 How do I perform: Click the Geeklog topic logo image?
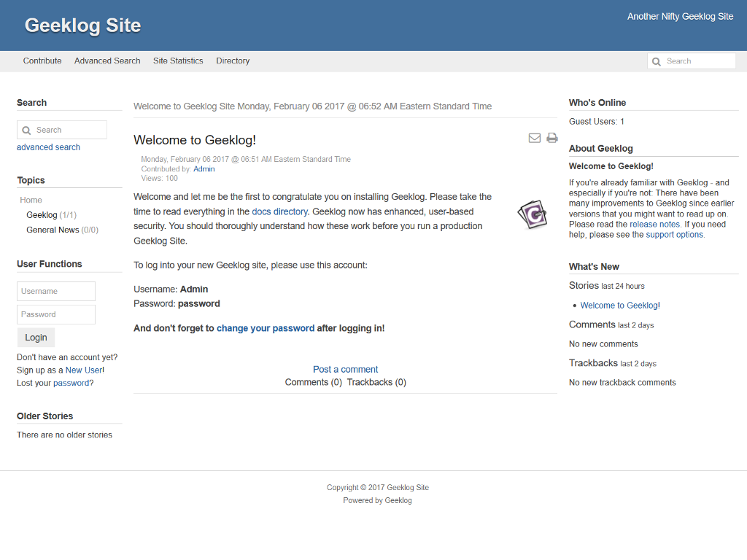point(532,214)
